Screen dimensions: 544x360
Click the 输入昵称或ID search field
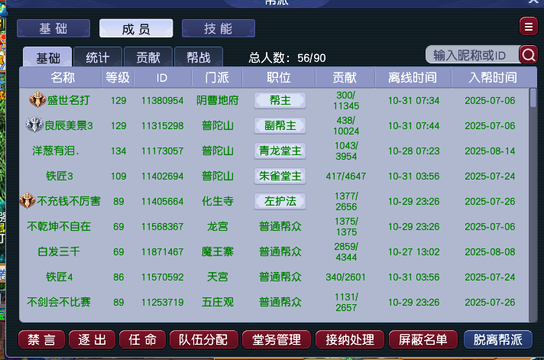(473, 55)
